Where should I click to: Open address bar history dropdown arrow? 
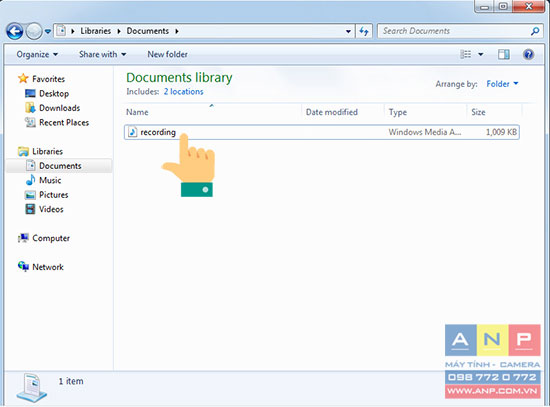[x=348, y=32]
